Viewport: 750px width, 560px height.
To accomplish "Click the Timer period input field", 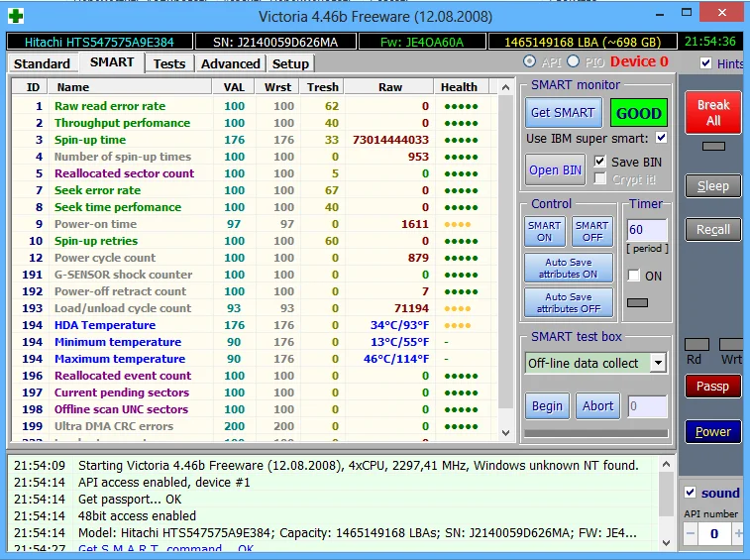I will click(646, 230).
